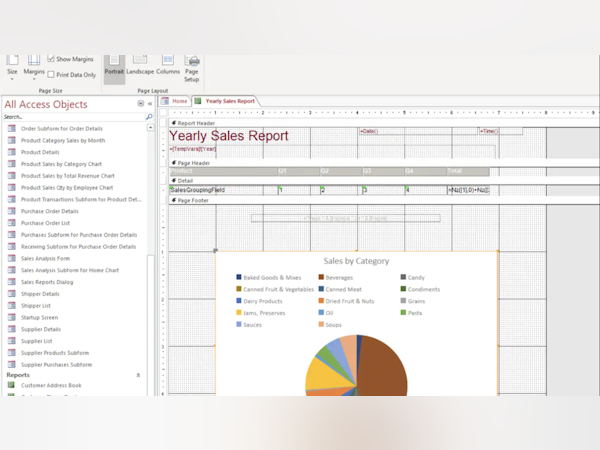Collapse the navigation pane with the shutter arrows
The width and height of the screenshot is (600, 450).
pyautogui.click(x=150, y=103)
